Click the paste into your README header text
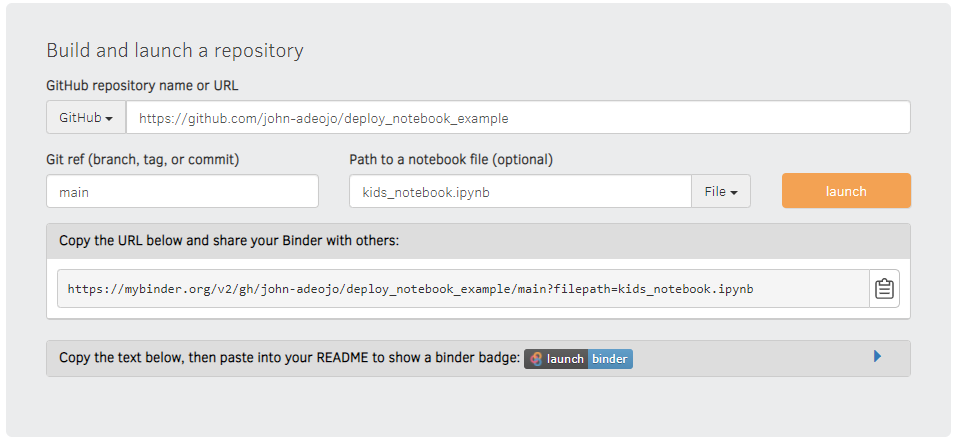 pyautogui.click(x=289, y=358)
